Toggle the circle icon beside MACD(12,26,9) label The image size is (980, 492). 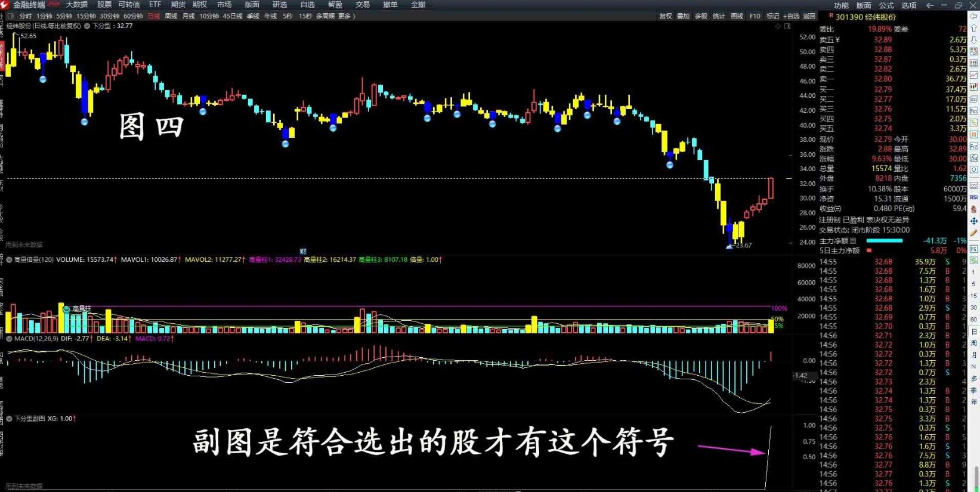(9, 339)
